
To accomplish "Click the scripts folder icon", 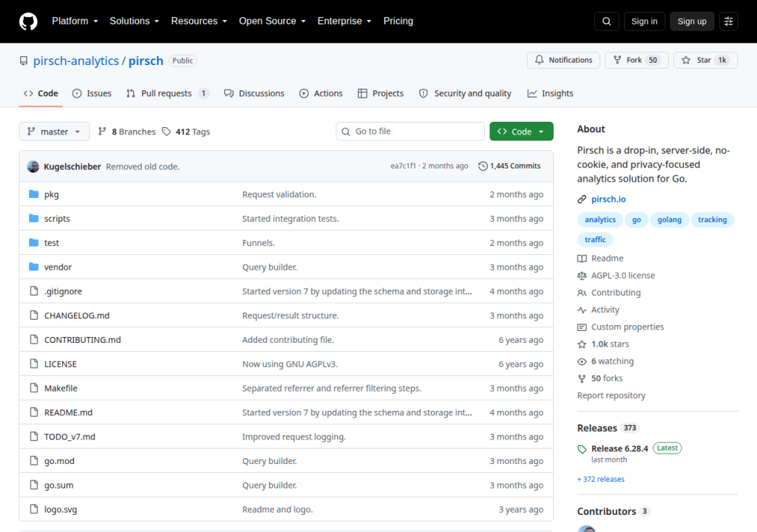I will 33,218.
